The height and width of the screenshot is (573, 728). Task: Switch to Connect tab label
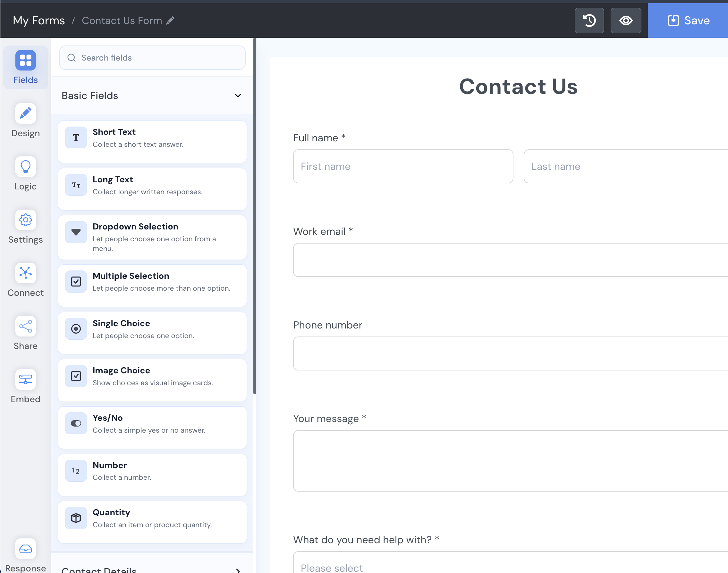(26, 293)
